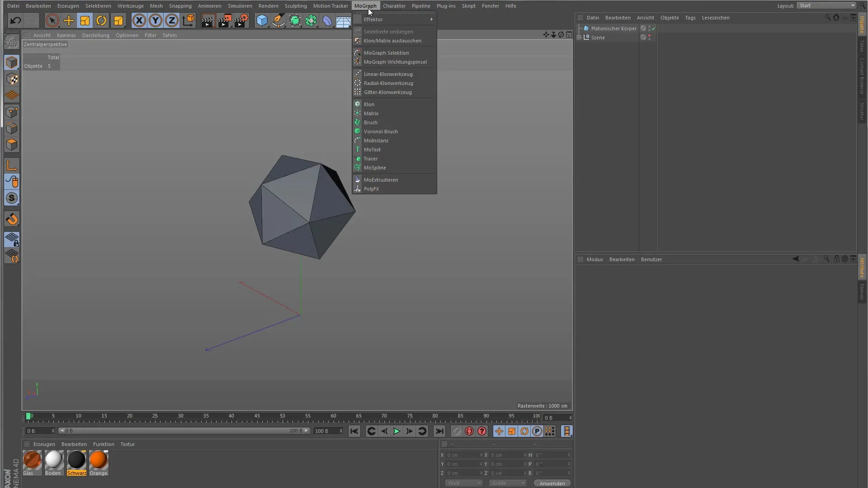
Task: Select Platonischer Körper object
Action: [x=613, y=28]
